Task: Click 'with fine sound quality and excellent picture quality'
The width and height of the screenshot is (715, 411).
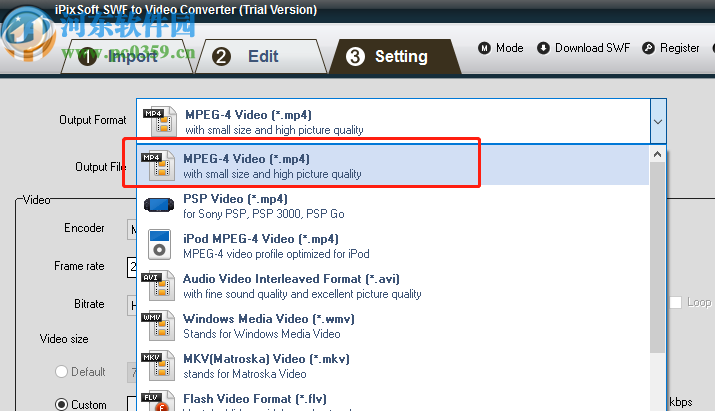Action: coord(302,294)
